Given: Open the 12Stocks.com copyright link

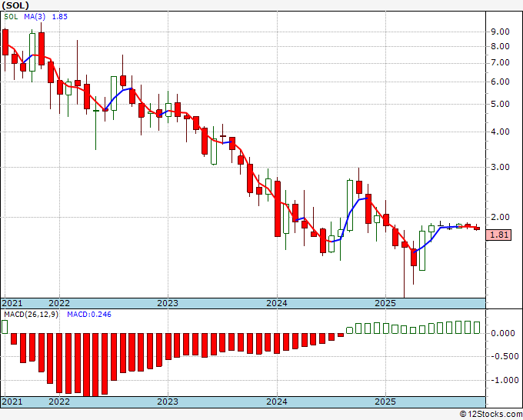Looking at the screenshot, I should 491,415.
